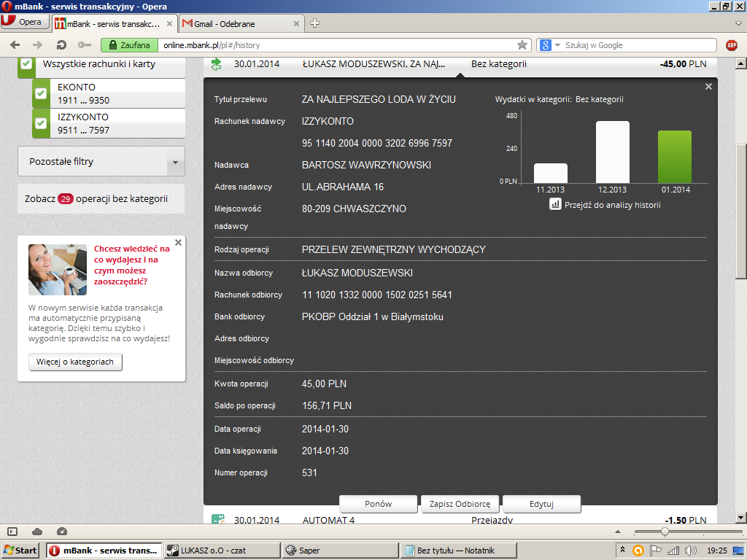Click the Bez kategorii category on ŁUKASZ MODUSZEWSKI row
Image resolution: width=747 pixels, height=560 pixels.
pos(499,64)
